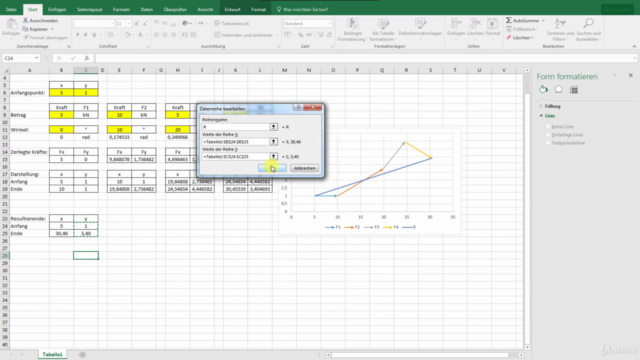
Task: Toggle bold F formatting button
Action: pyautogui.click(x=78, y=35)
